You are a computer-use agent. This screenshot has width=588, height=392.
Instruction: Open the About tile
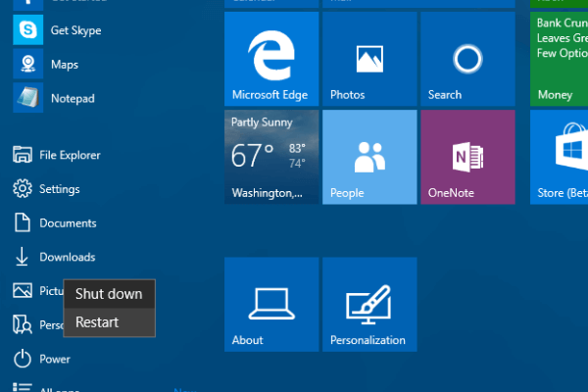point(271,304)
